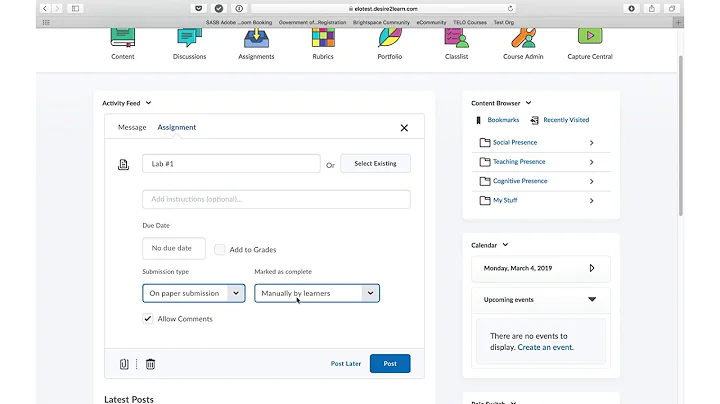
Task: Open the Classlist navbar icon
Action: click(x=456, y=38)
